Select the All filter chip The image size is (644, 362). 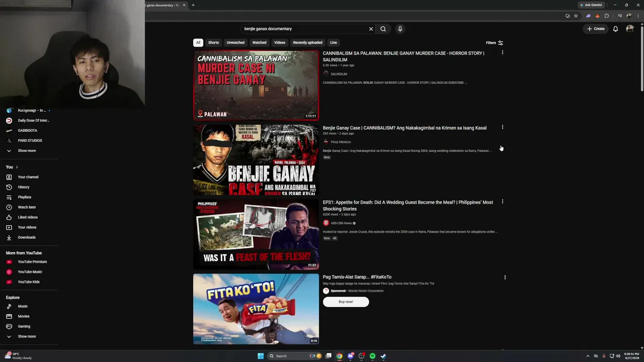(198, 43)
